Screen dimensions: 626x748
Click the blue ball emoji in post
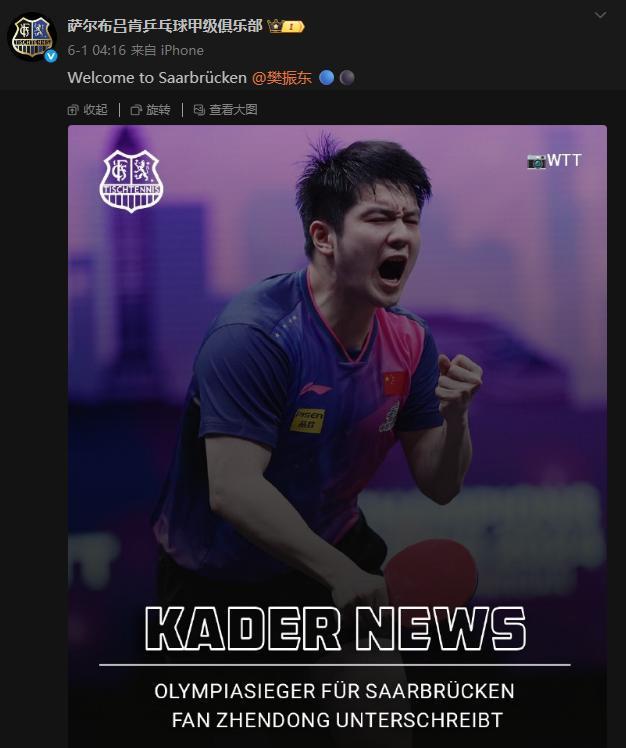326,78
